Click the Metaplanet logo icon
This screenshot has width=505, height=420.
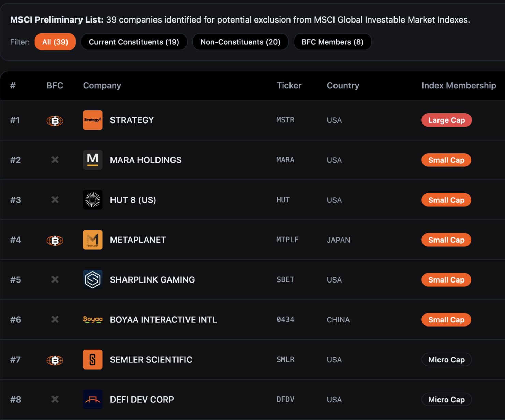point(92,240)
